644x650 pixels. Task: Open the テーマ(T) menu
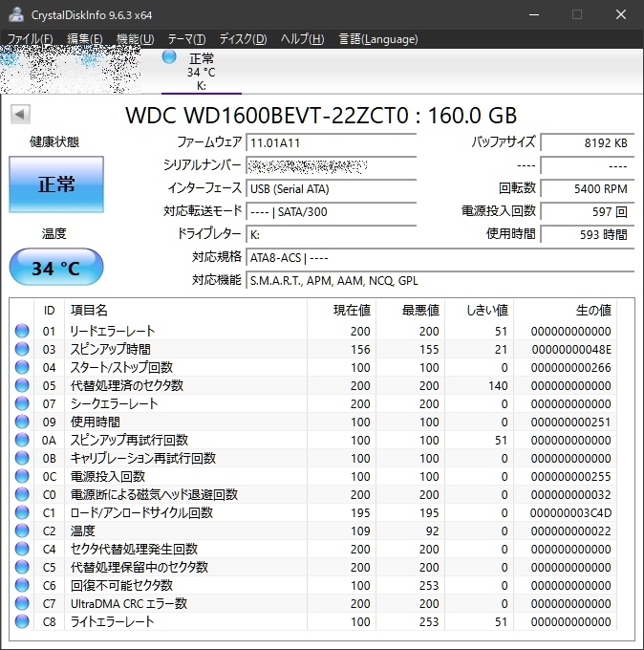(186, 39)
